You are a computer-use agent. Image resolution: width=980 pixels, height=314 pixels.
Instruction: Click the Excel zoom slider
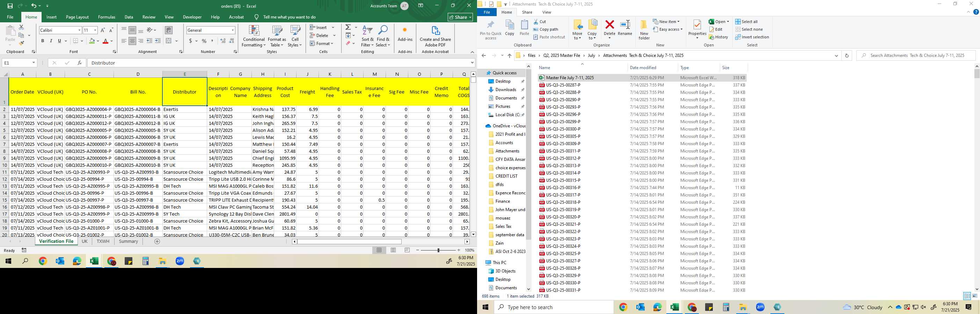click(x=438, y=250)
